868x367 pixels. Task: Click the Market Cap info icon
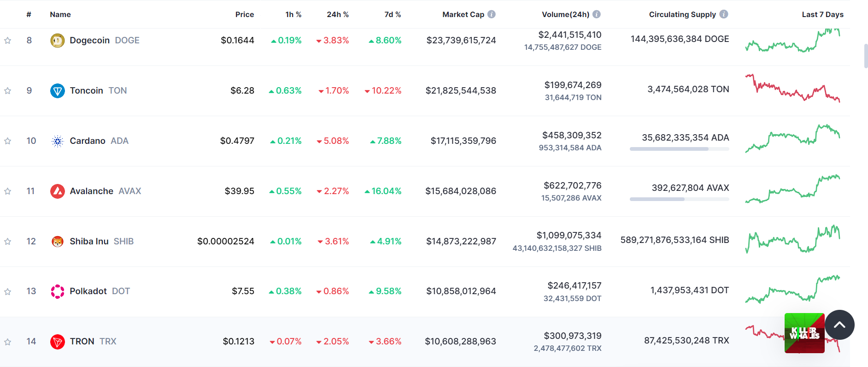pyautogui.click(x=492, y=14)
